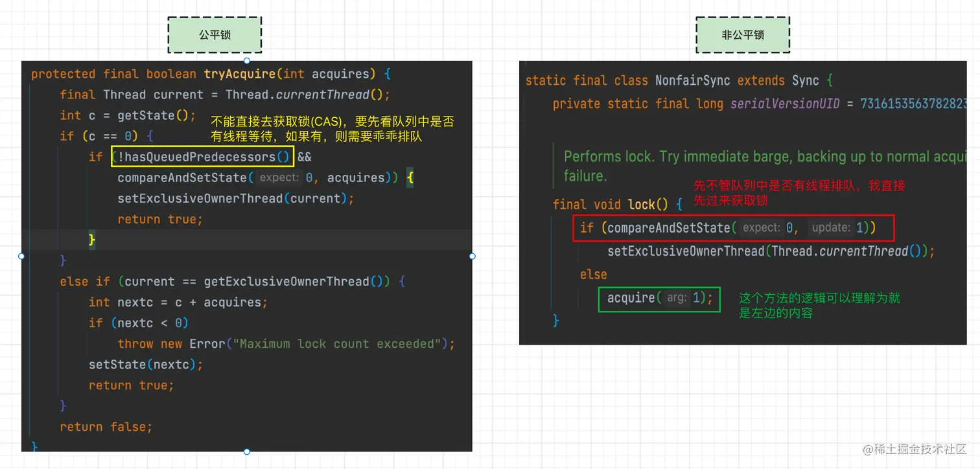Click the 'if (nextc < 0)' line
This screenshot has height=469, width=980.
(139, 323)
